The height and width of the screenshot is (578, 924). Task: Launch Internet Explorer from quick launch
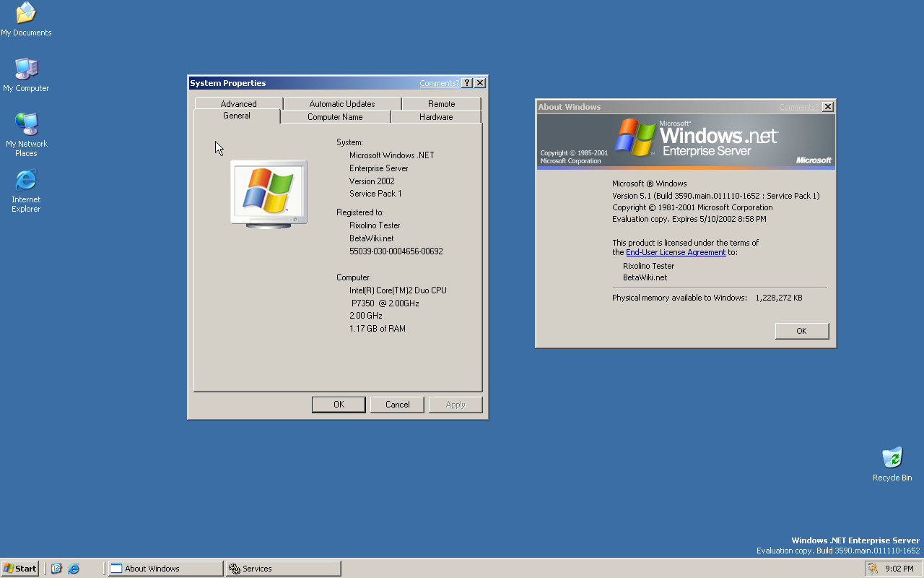click(x=73, y=569)
